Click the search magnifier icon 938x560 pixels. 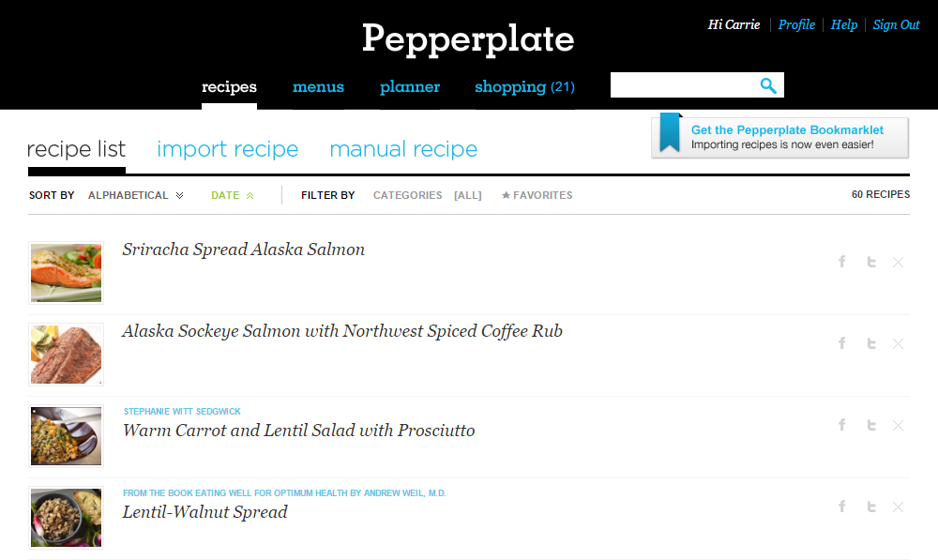(768, 86)
